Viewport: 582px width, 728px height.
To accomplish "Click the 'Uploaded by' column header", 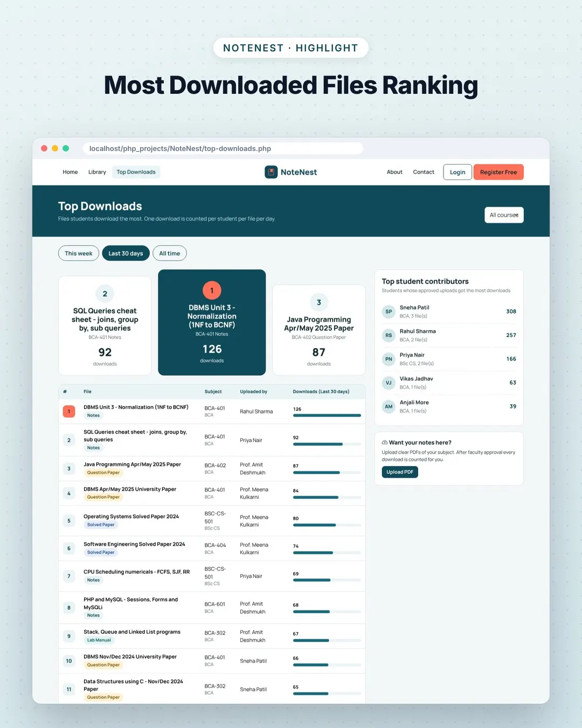I will 253,392.
